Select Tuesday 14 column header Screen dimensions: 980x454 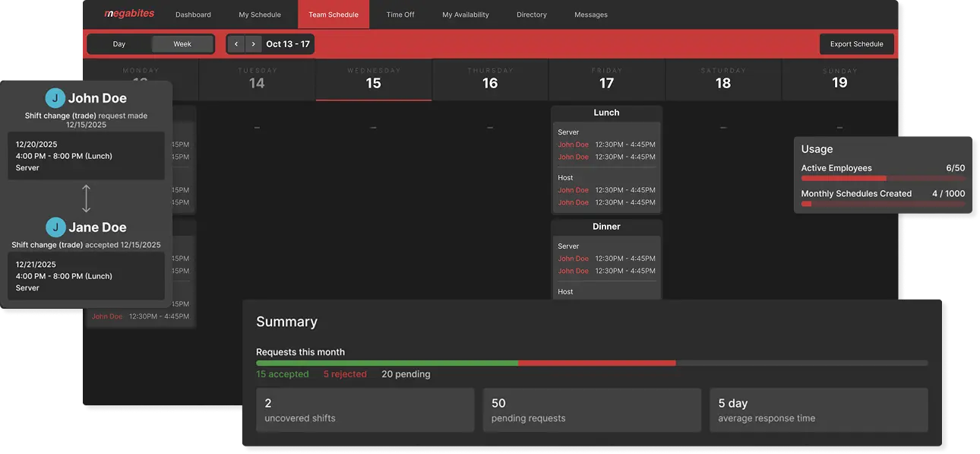click(257, 79)
